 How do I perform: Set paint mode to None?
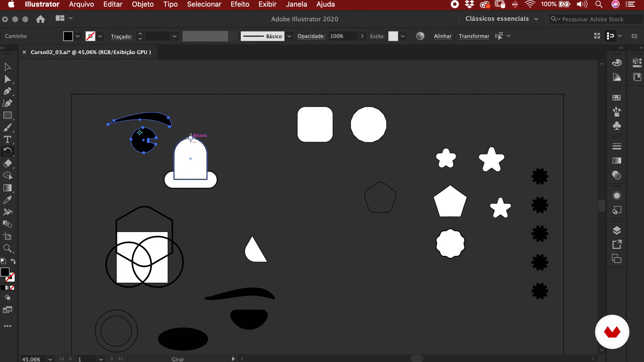tap(12, 288)
